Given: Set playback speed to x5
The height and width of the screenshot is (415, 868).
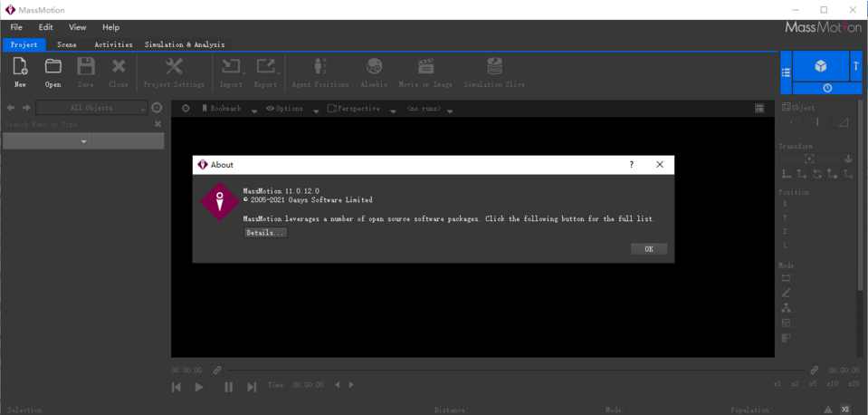Looking at the screenshot, I should (x=813, y=383).
